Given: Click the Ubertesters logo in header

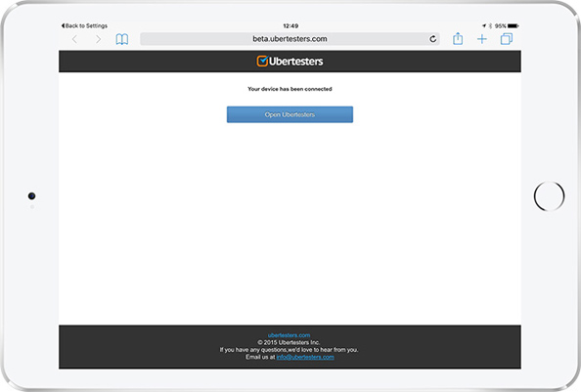Looking at the screenshot, I should [x=290, y=61].
